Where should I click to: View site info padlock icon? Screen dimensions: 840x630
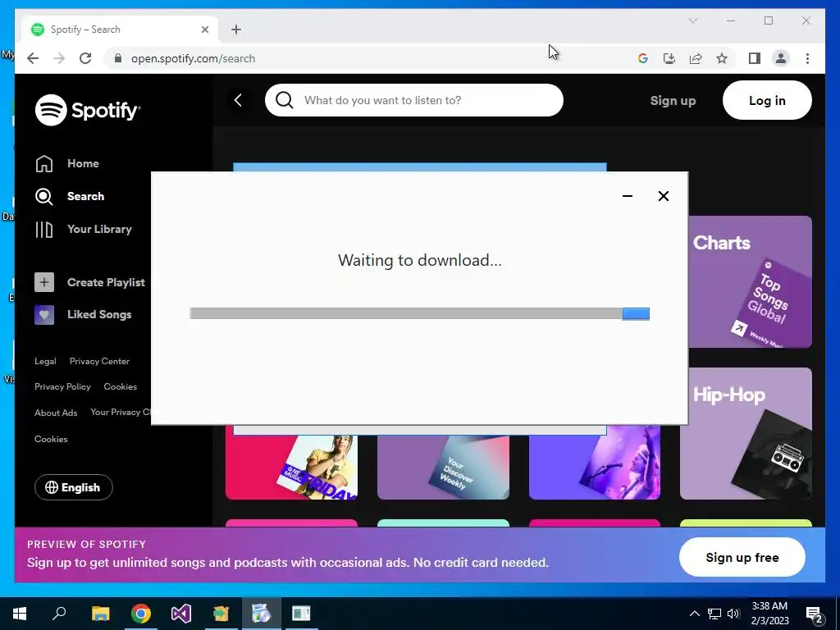coord(118,58)
